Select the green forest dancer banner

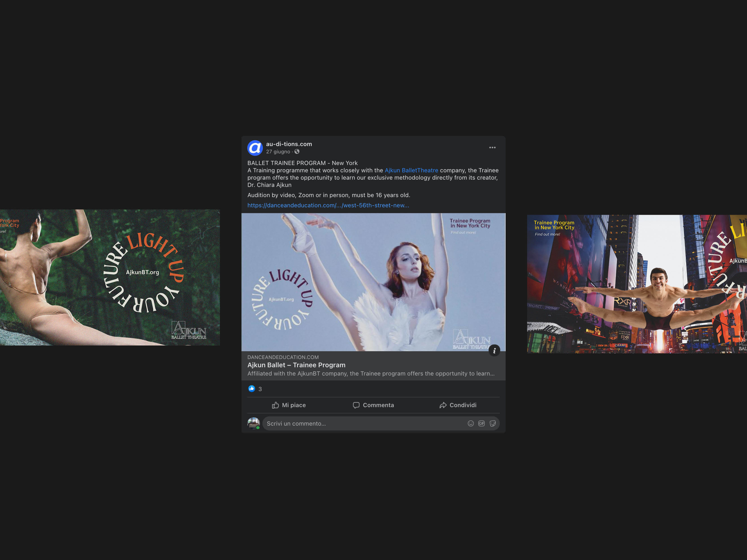pyautogui.click(x=110, y=277)
